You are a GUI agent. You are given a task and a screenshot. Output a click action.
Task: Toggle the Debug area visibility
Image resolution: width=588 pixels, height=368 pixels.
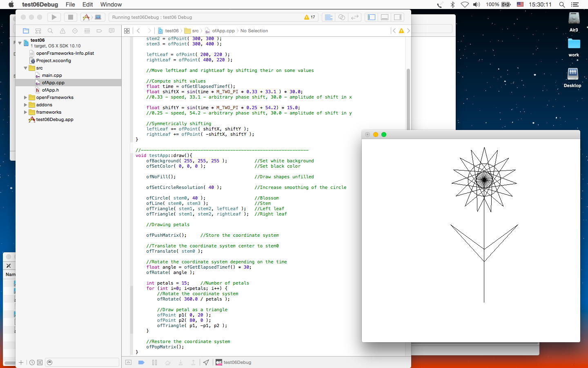[x=384, y=17]
